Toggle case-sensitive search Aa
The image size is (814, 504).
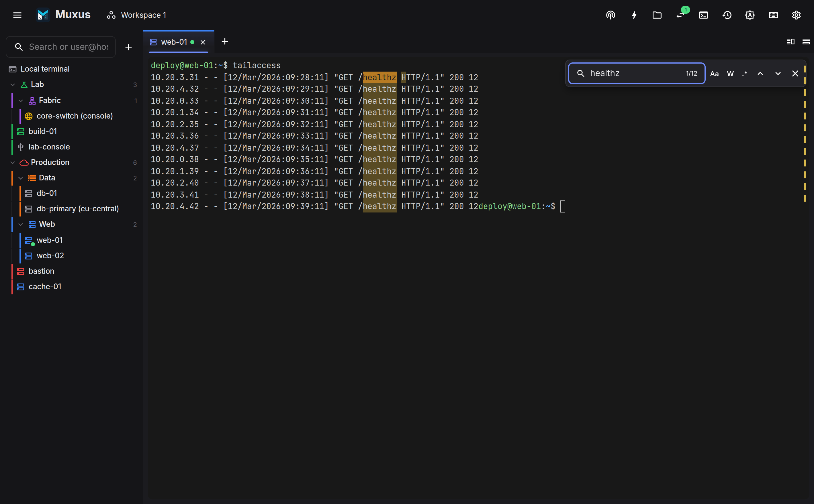click(714, 74)
